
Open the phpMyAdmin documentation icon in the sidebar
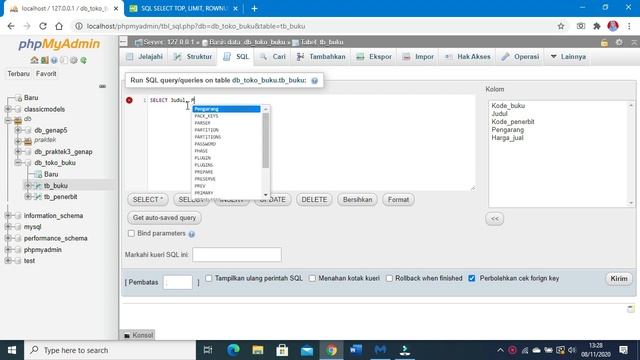click(54, 60)
